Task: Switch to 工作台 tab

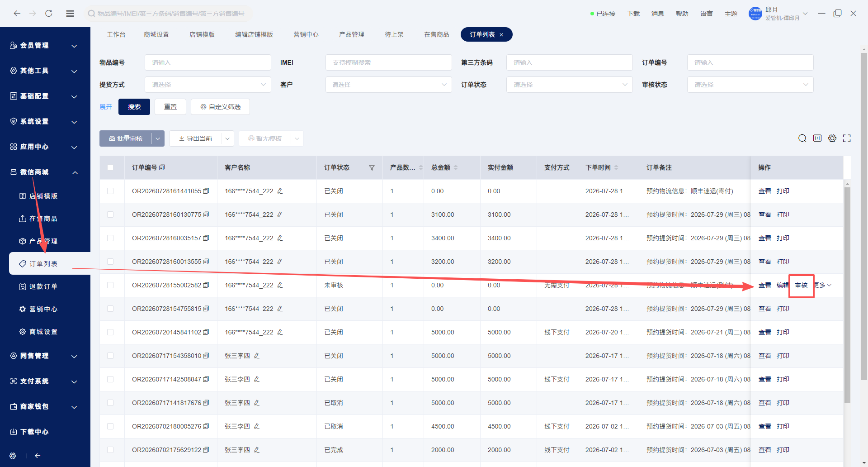Action: tap(116, 34)
